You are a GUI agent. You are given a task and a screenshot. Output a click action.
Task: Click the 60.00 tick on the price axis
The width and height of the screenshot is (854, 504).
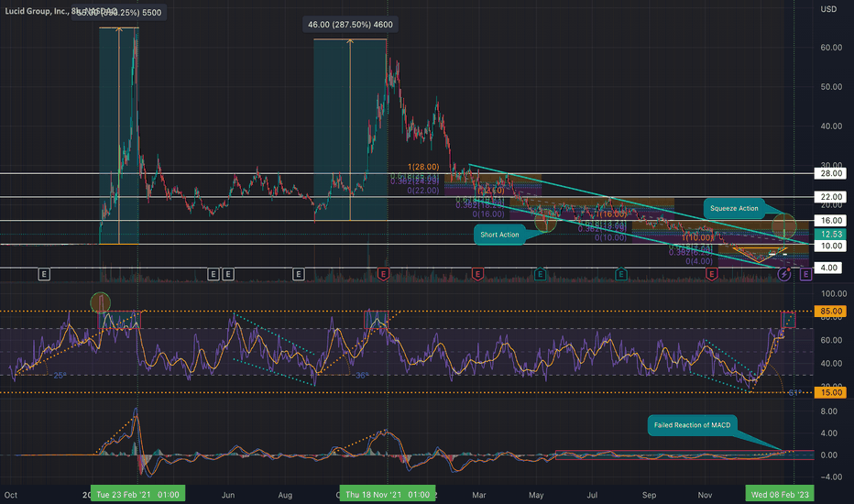pyautogui.click(x=831, y=48)
